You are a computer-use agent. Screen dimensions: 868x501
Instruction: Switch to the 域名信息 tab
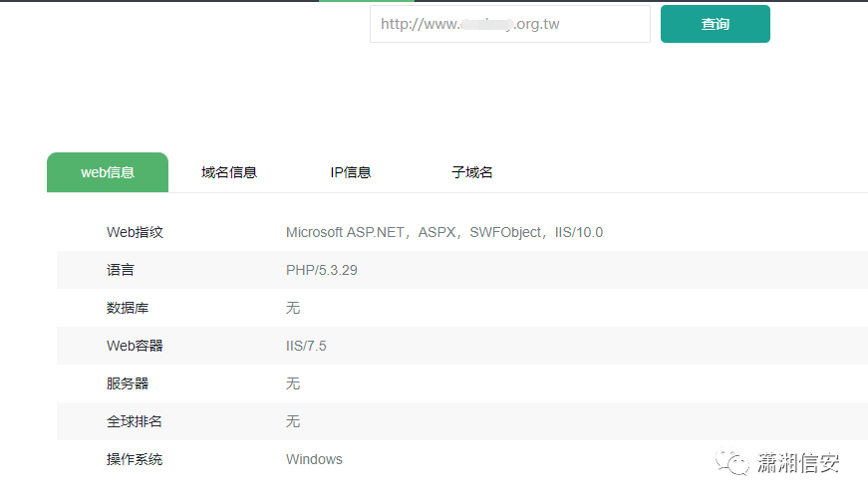tap(229, 172)
